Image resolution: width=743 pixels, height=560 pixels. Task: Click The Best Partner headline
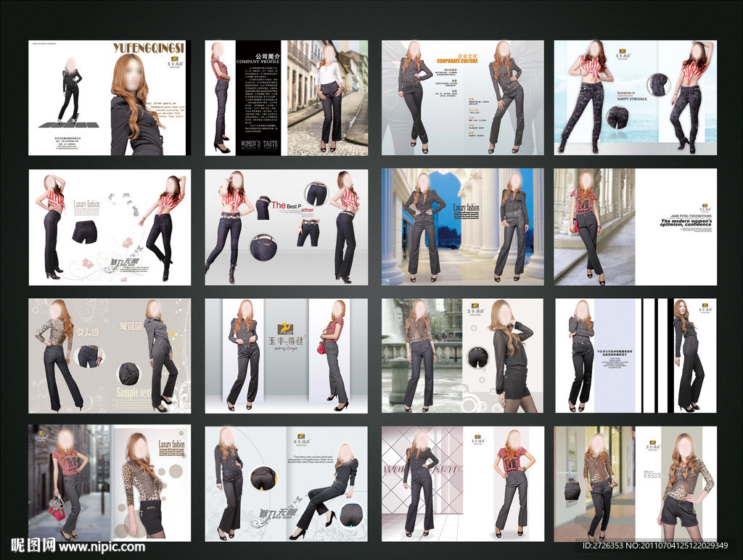point(292,206)
